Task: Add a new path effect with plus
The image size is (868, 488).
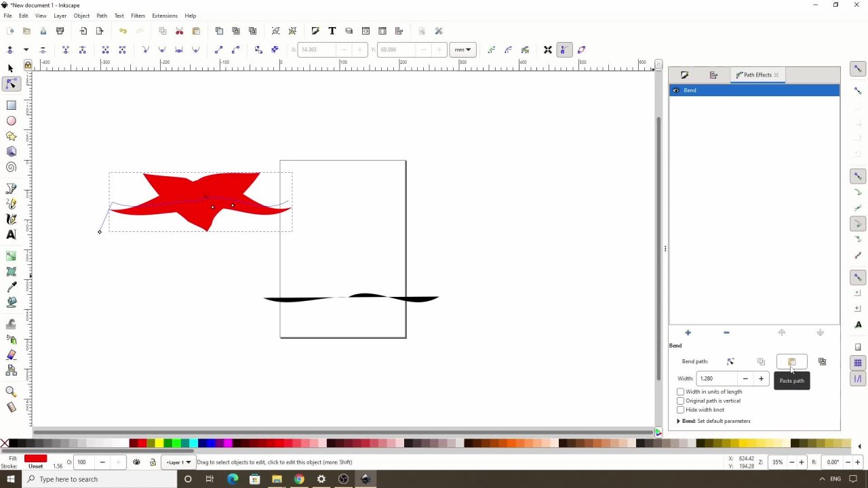Action: [688, 333]
